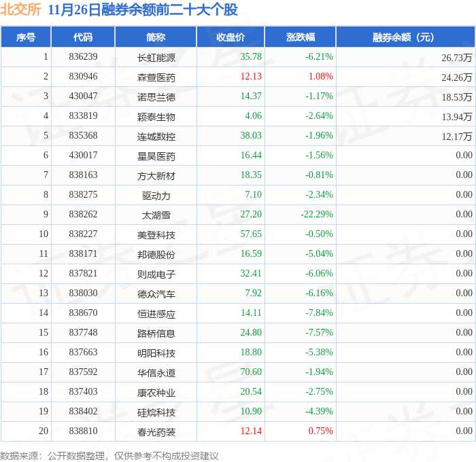Image resolution: width=476 pixels, height=462 pixels.
Task: Select stock code 836239
Action: [x=83, y=56]
